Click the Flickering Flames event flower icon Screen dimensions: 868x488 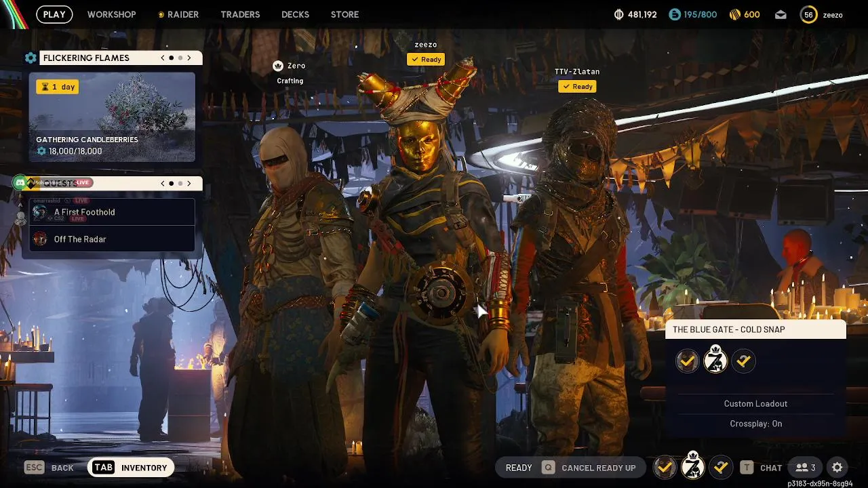point(31,58)
